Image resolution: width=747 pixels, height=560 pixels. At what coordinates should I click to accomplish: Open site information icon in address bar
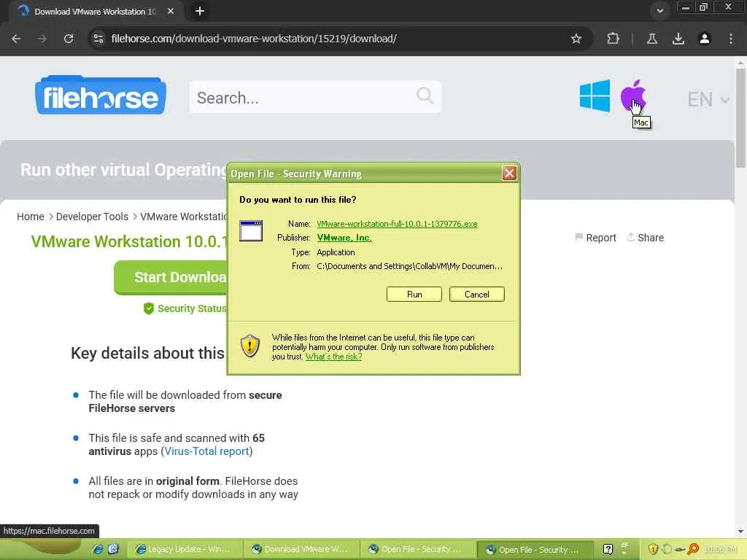pyautogui.click(x=98, y=39)
